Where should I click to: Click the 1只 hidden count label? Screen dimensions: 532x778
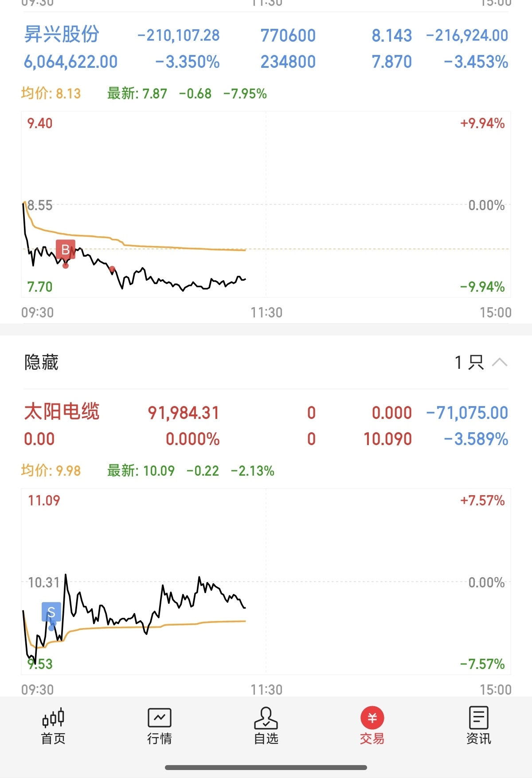469,362
